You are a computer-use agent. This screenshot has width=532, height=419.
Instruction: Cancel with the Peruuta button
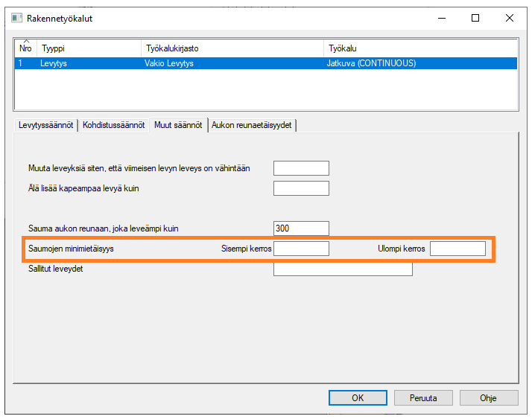pyautogui.click(x=423, y=398)
